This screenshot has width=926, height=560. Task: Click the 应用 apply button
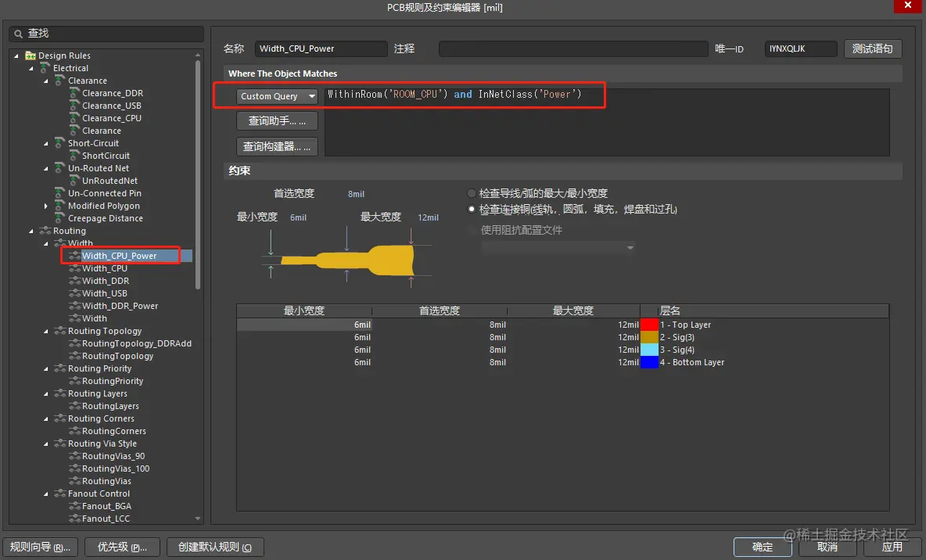[892, 547]
